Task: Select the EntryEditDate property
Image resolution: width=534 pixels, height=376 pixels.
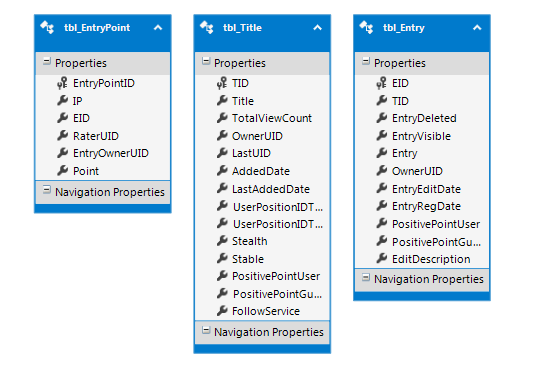Action: [x=426, y=189]
